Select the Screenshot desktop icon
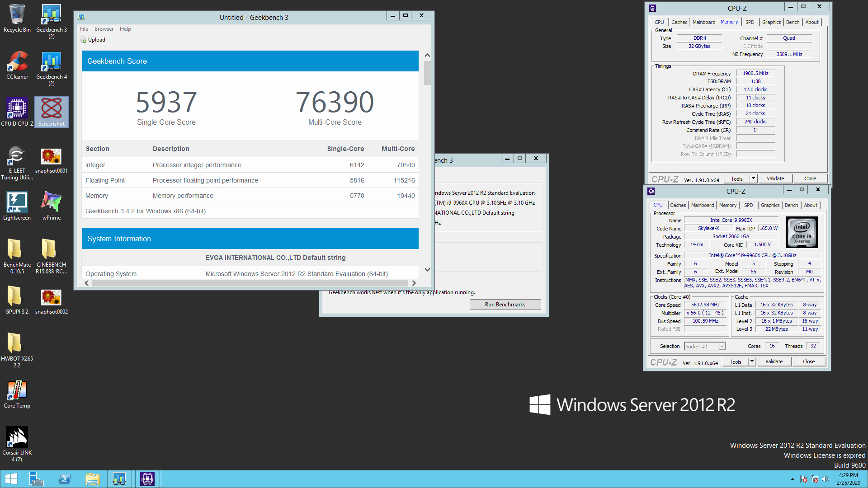This screenshot has height=488, width=868. (52, 112)
